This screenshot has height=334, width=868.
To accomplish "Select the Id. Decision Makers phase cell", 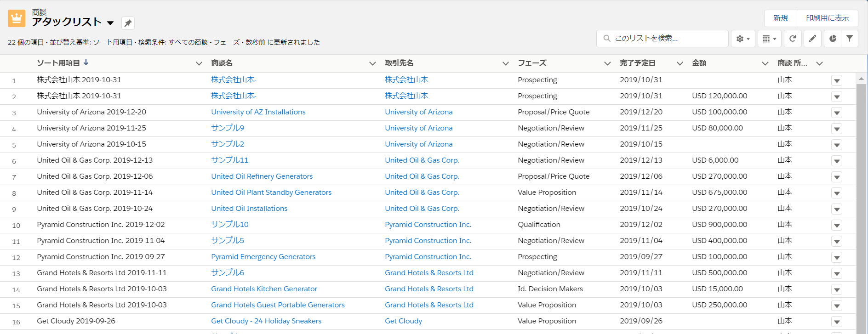I will (550, 289).
